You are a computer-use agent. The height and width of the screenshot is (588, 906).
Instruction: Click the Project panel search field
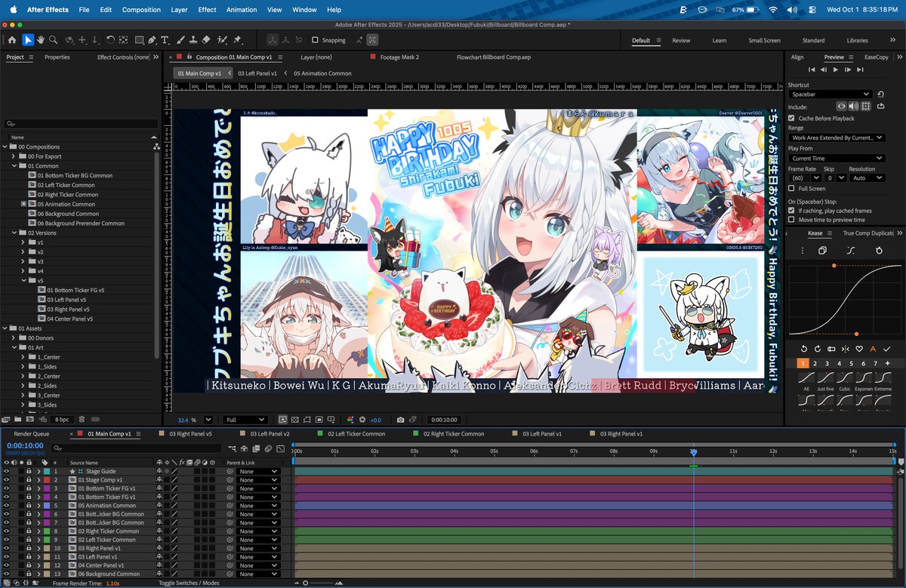[82, 123]
